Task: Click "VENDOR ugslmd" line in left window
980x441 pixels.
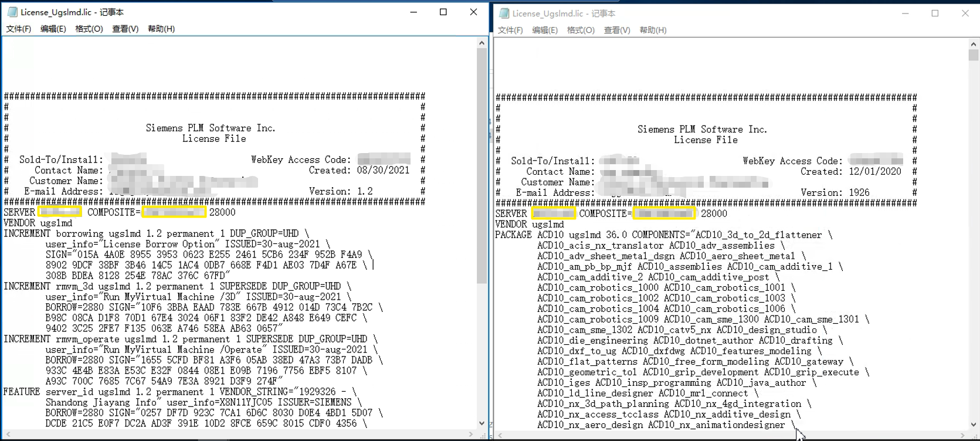Action: pyautogui.click(x=38, y=223)
